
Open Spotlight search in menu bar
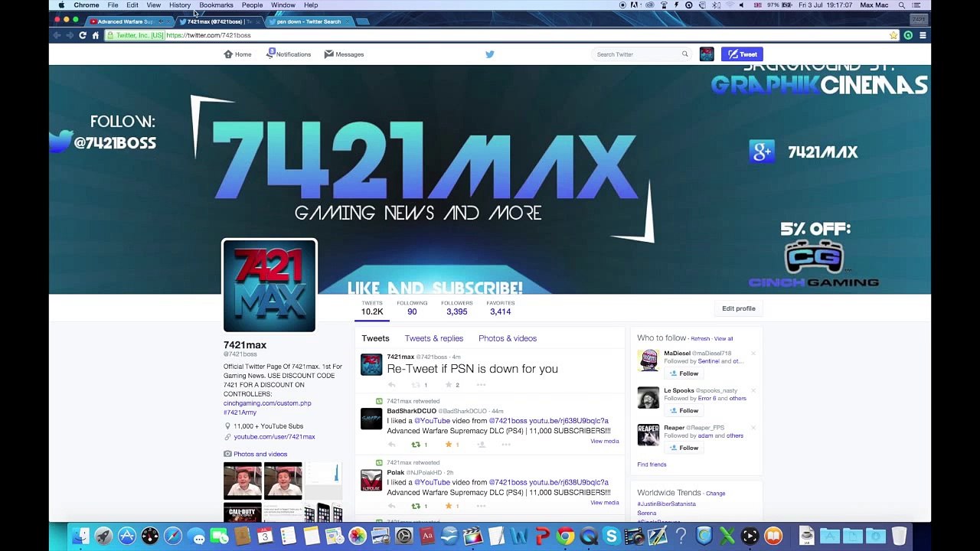coord(902,5)
